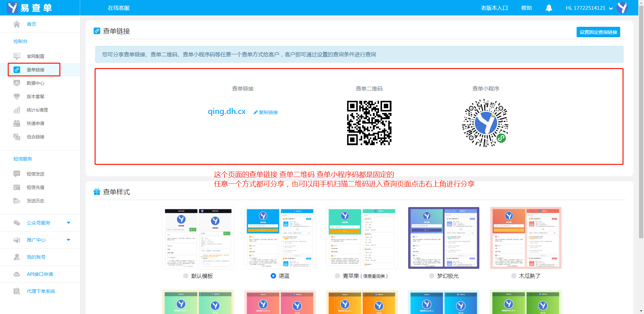This screenshot has width=644, height=314.
Task: Click the pencil icon beside 复制链接
Action: (x=255, y=113)
